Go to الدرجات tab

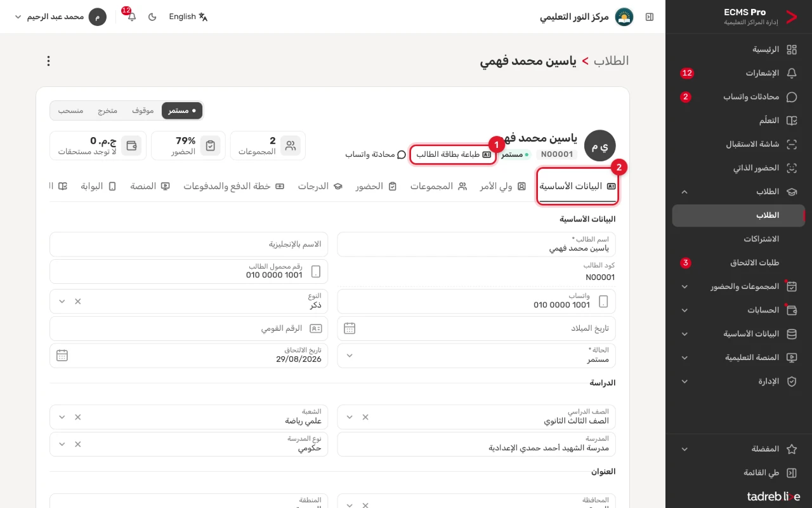320,186
